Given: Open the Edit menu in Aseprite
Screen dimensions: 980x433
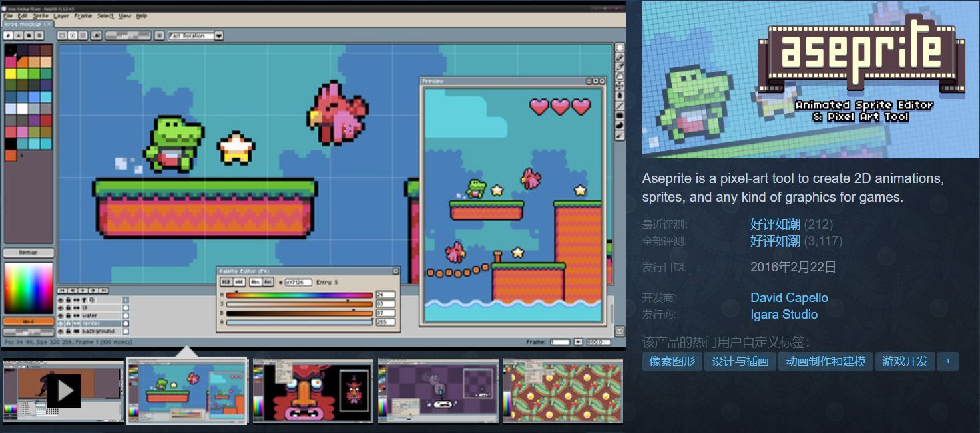Looking at the screenshot, I should pyautogui.click(x=23, y=16).
